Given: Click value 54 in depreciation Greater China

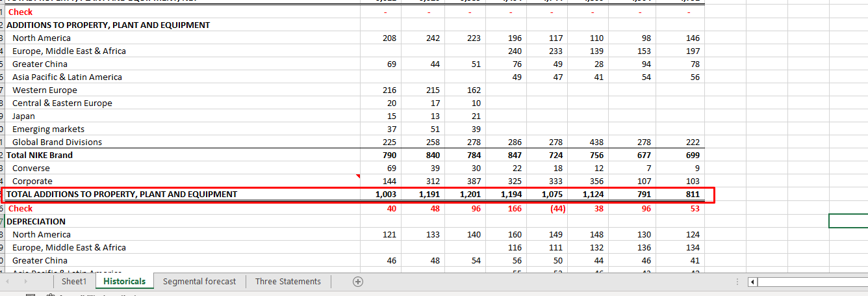Looking at the screenshot, I should click(476, 260).
